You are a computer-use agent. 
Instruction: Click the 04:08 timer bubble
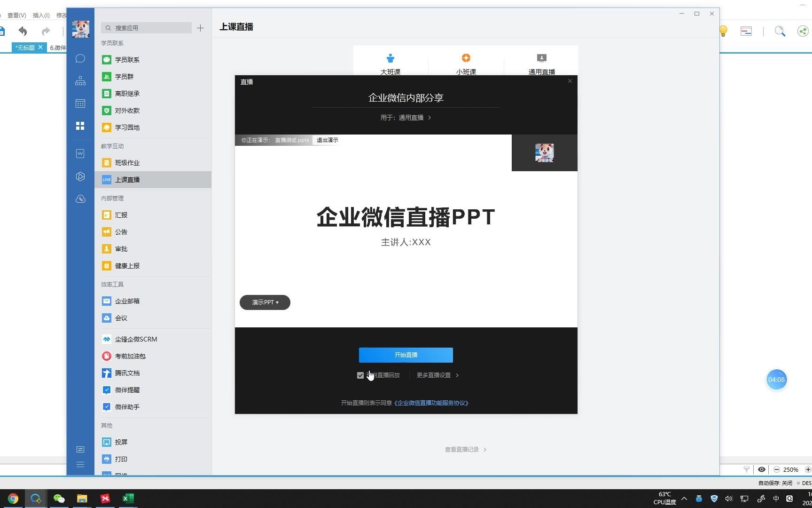coord(776,380)
